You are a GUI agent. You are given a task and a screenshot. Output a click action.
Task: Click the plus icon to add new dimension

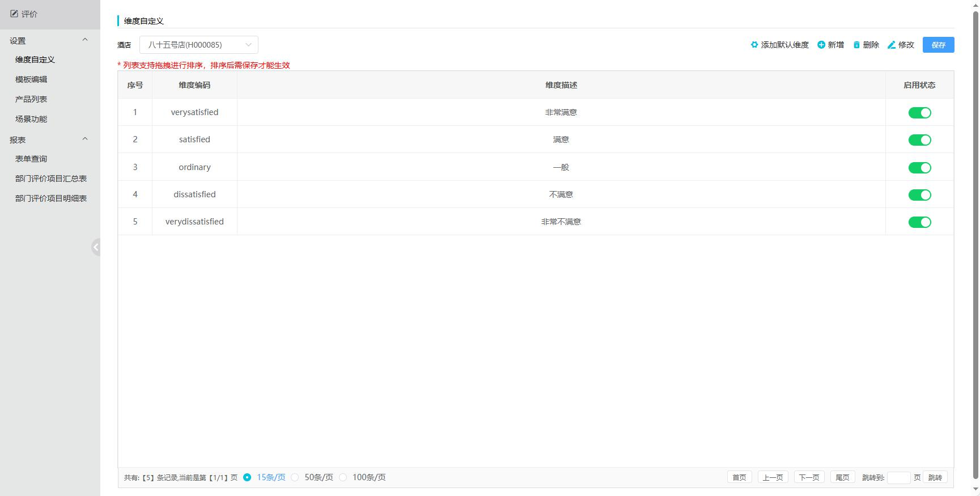[x=821, y=45]
